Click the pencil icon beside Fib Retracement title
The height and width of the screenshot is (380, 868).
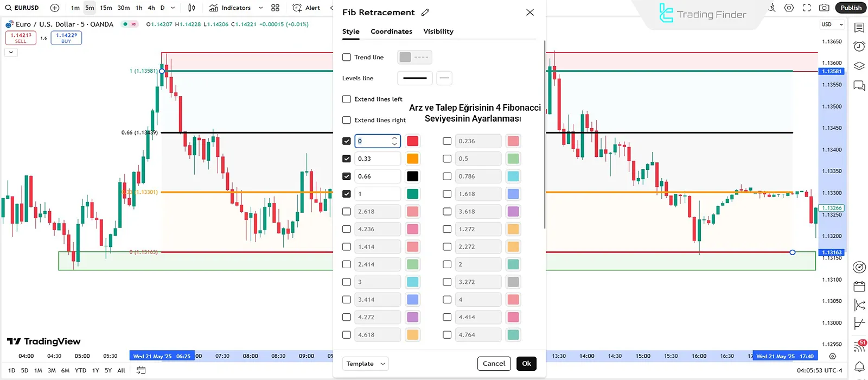425,12
